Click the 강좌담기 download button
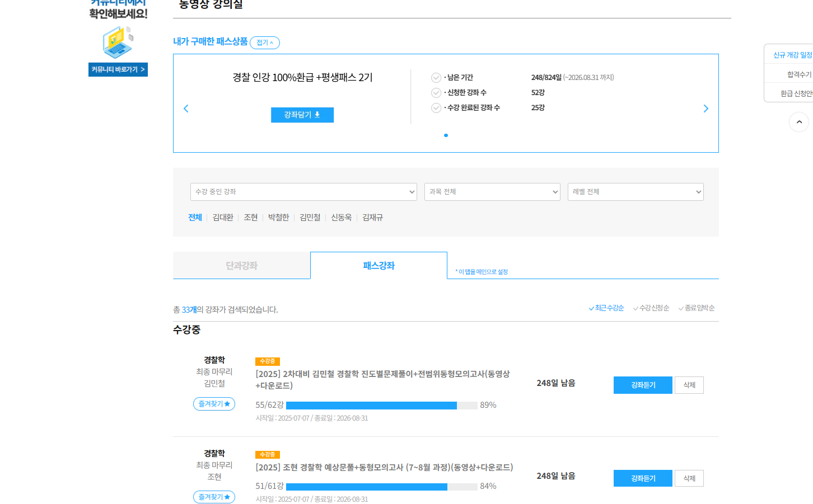This screenshot has width=813, height=504. [x=302, y=115]
